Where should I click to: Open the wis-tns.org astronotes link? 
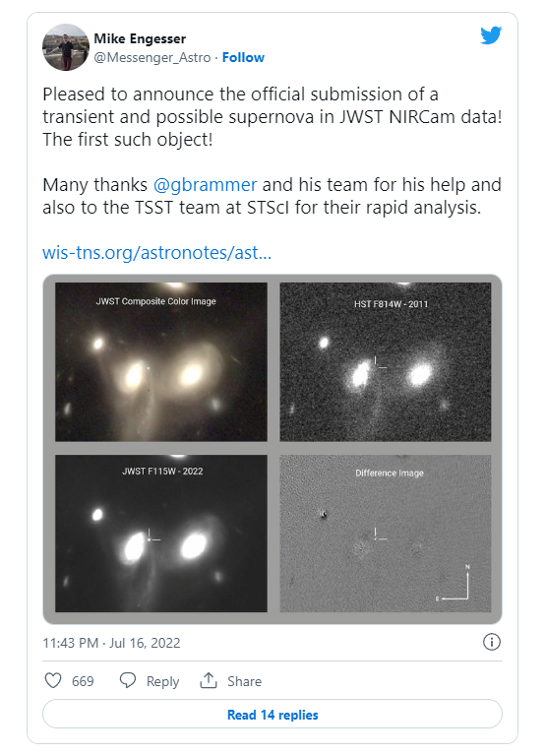157,252
